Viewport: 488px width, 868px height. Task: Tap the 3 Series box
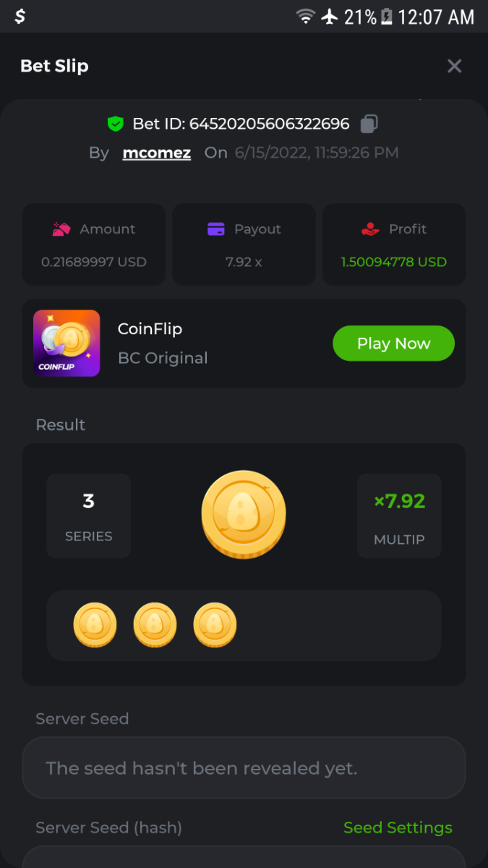88,516
